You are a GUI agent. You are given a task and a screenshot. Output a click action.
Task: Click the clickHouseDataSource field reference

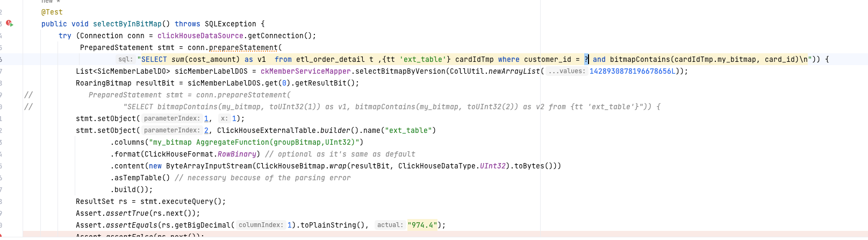coord(200,36)
